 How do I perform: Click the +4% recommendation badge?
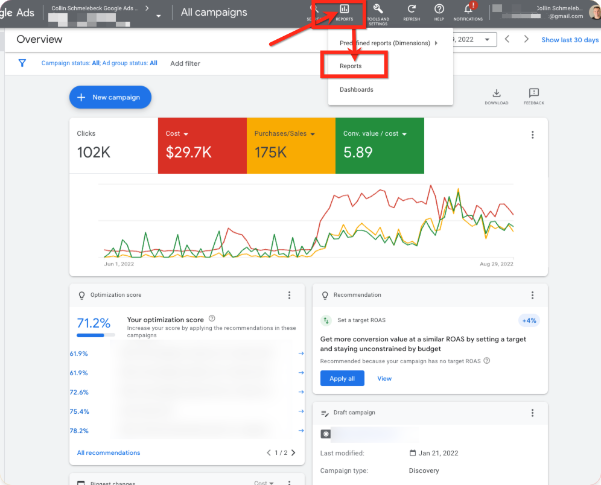[x=529, y=321]
